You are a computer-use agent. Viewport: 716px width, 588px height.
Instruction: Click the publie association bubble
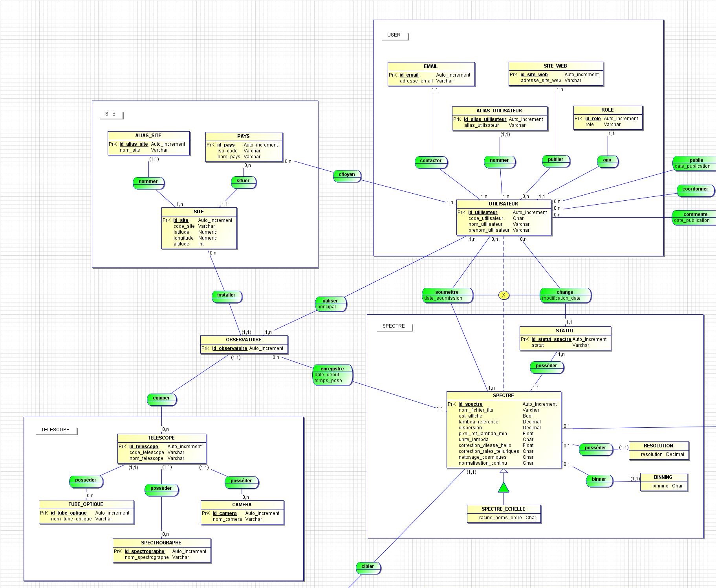(x=695, y=163)
